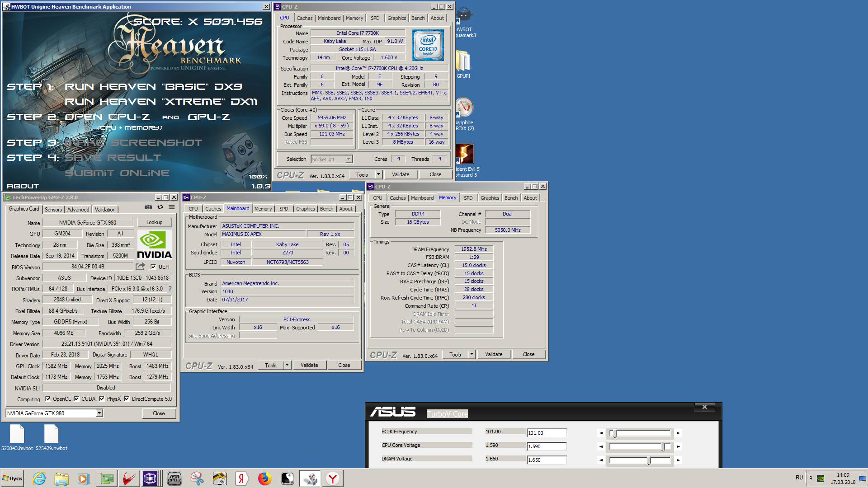The width and height of the screenshot is (868, 488).
Task: Open the Yandex Browser taskbar icon
Action: pos(333,479)
